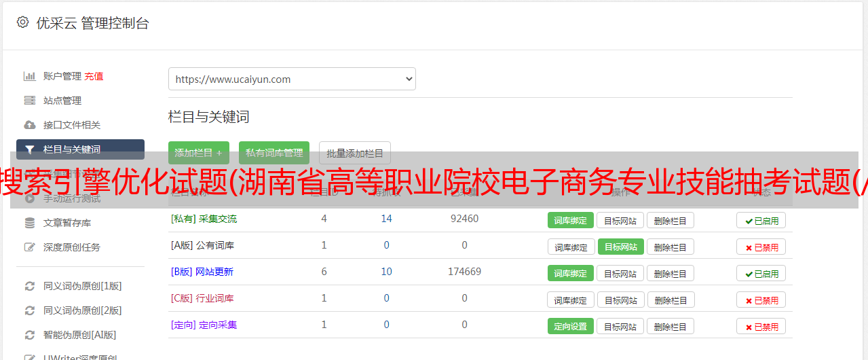Open 智能伪原创[AI版] in the sidebar
The height and width of the screenshot is (360, 868).
pos(80,335)
